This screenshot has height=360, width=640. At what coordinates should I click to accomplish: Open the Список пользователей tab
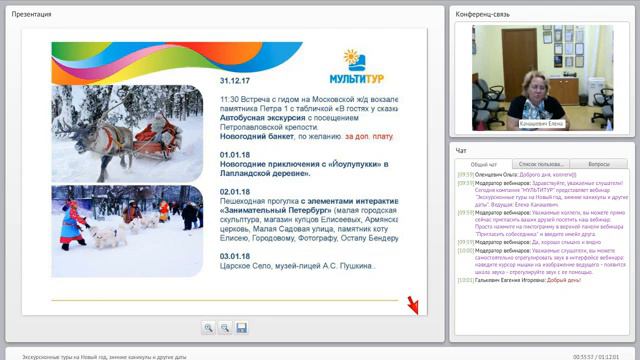coord(541,164)
